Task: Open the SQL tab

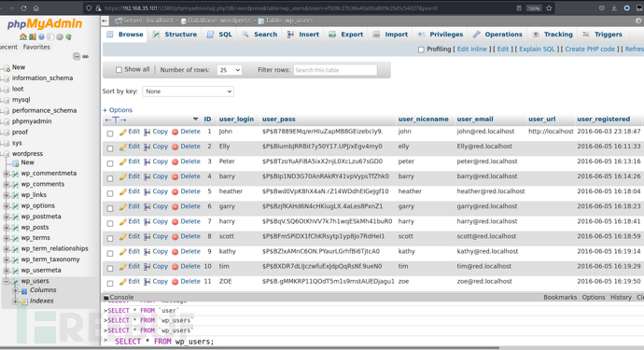Action: coord(219,35)
